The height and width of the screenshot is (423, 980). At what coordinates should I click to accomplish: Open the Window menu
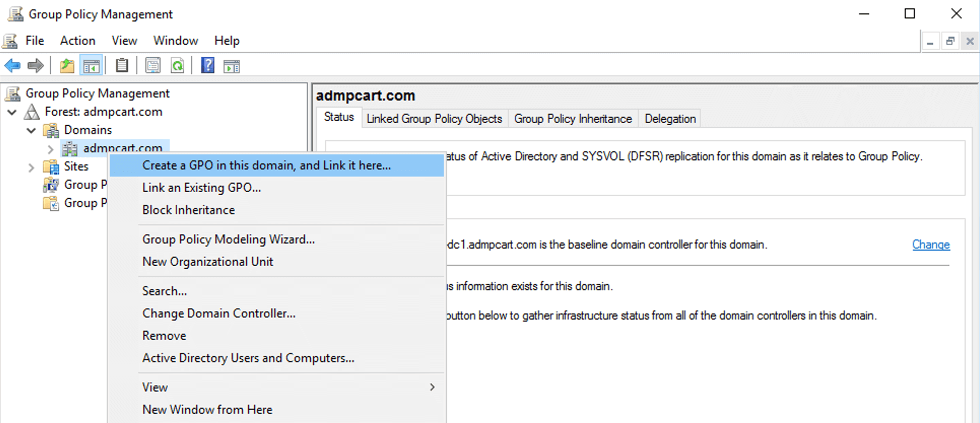[176, 41]
